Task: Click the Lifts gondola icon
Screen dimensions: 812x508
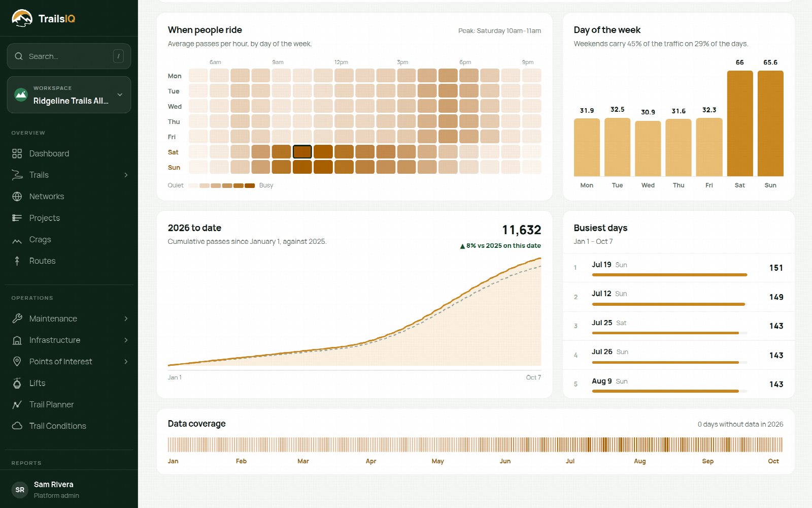Action: point(17,383)
